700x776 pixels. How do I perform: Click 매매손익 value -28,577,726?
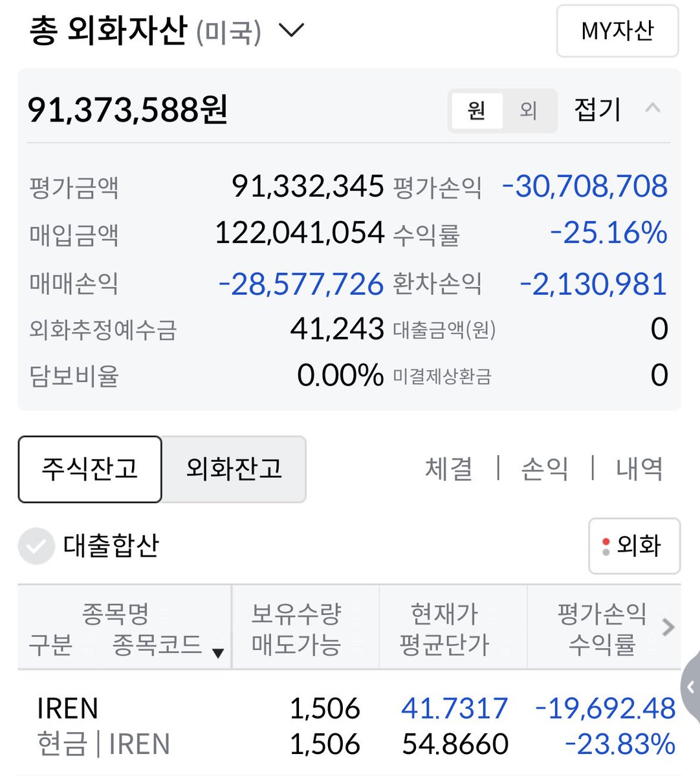click(x=301, y=285)
